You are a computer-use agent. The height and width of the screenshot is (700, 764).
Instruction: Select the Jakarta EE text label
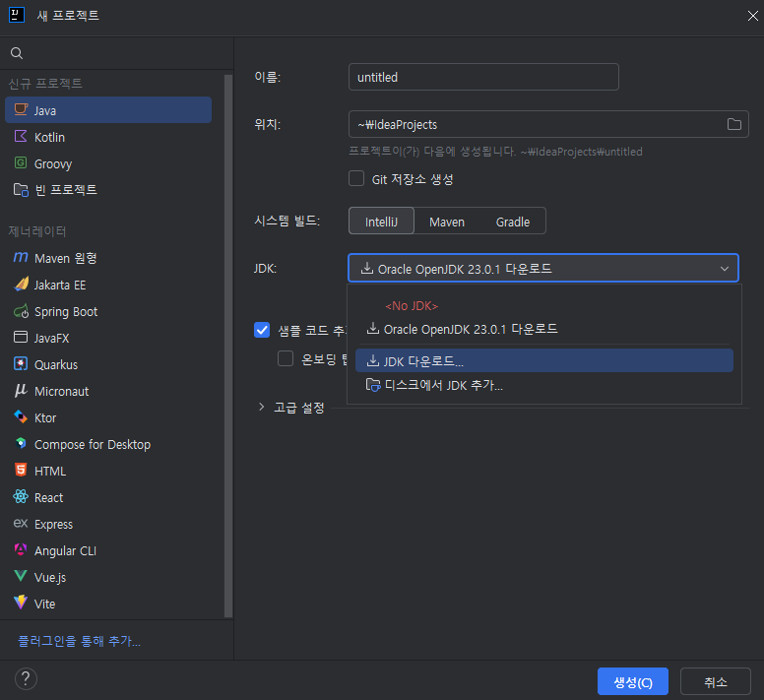(60, 285)
